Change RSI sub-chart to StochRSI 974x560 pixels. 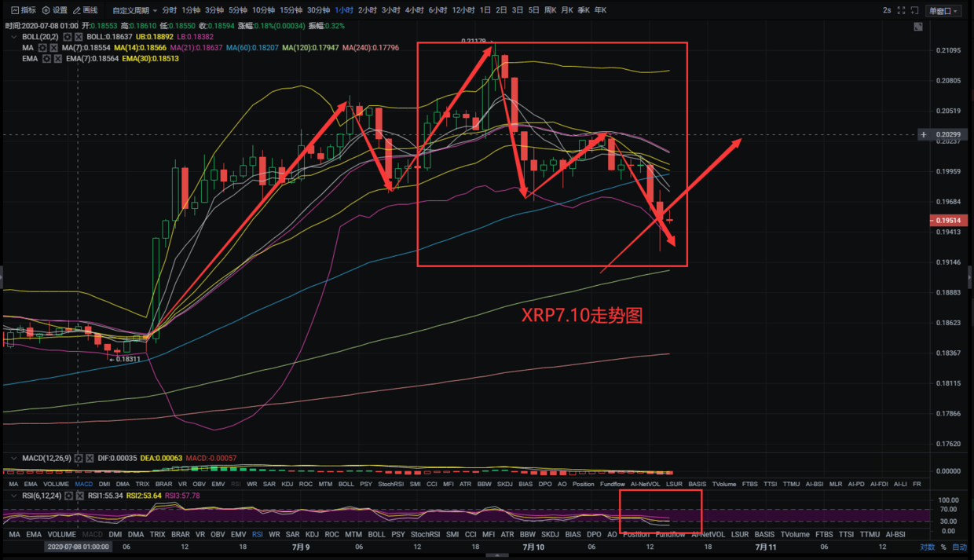pyautogui.click(x=425, y=534)
